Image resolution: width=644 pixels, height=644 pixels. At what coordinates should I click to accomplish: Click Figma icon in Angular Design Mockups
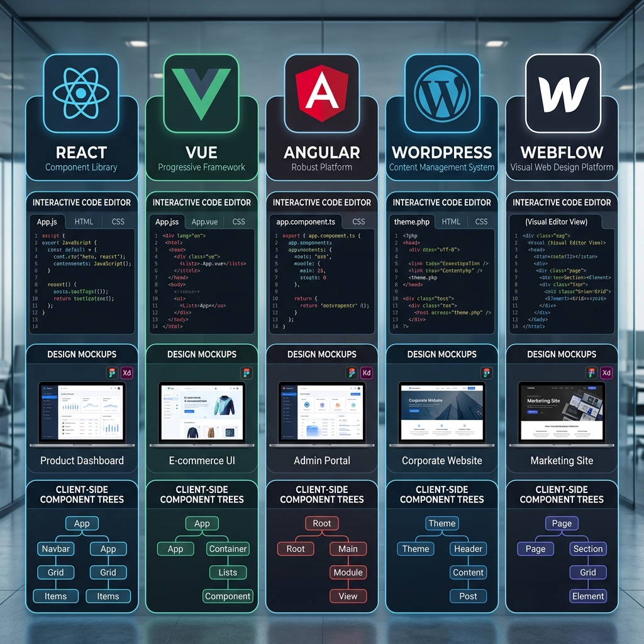click(x=352, y=373)
